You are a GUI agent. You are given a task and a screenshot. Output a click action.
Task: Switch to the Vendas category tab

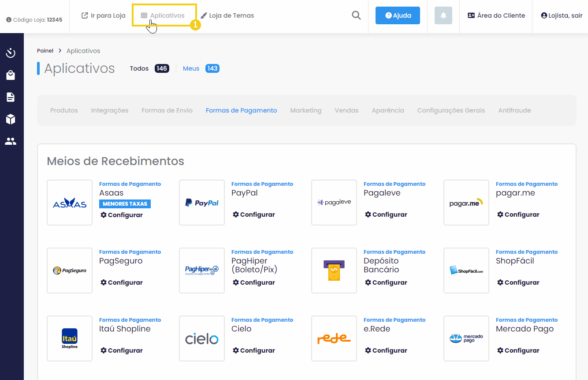pos(346,110)
